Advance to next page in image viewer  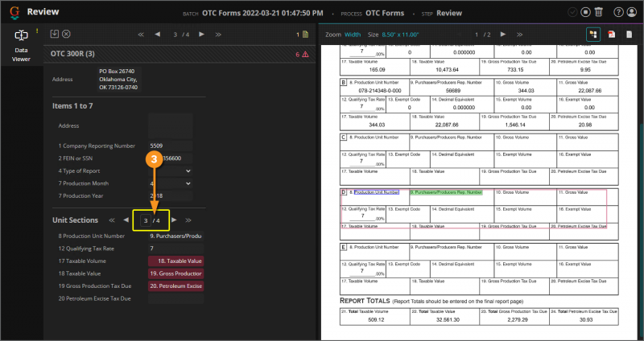[502, 35]
